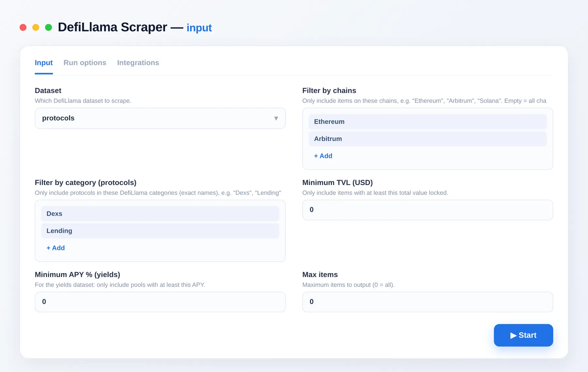
Task: Select the Lending category entry
Action: [160, 231]
